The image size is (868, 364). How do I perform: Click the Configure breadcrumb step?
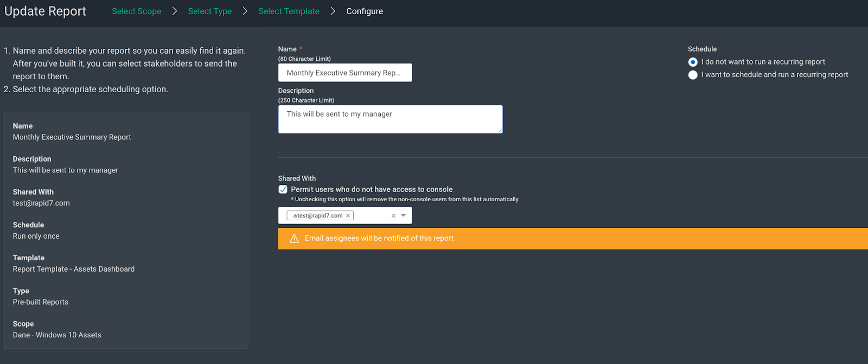point(365,11)
